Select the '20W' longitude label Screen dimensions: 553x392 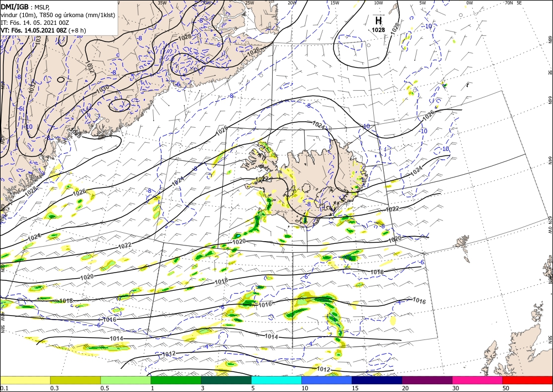pyautogui.click(x=291, y=2)
